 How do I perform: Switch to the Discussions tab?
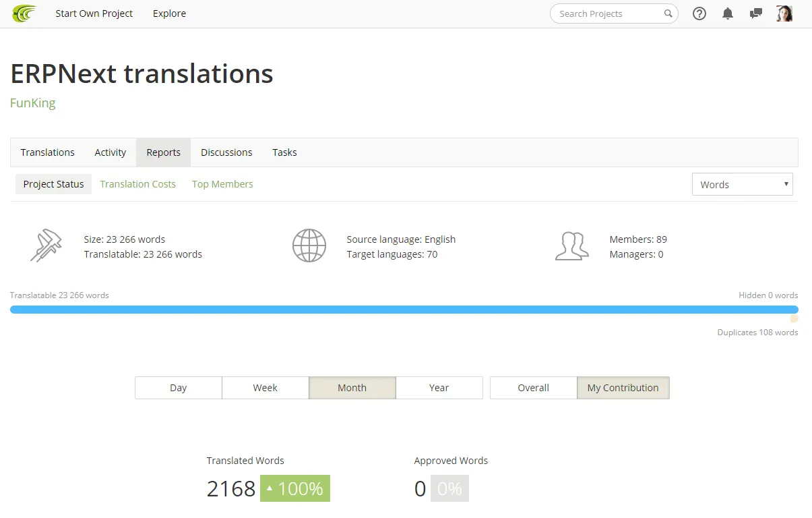pos(226,152)
